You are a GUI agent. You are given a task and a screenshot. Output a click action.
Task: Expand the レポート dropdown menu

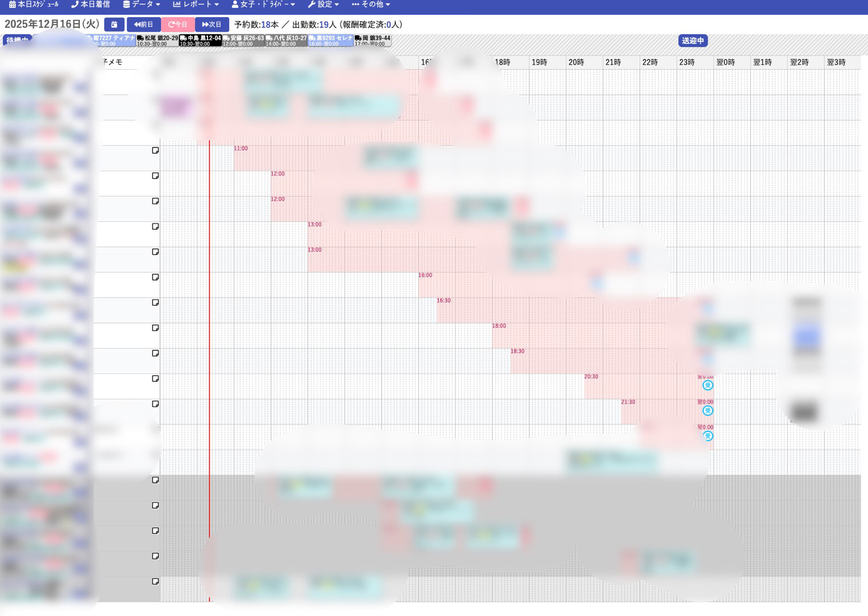coord(195,5)
